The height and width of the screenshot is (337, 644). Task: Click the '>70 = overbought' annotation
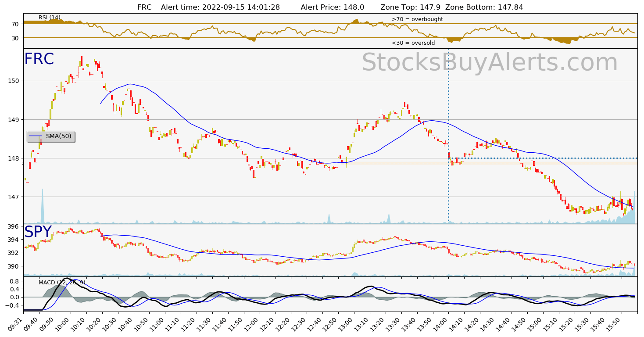coord(417,19)
